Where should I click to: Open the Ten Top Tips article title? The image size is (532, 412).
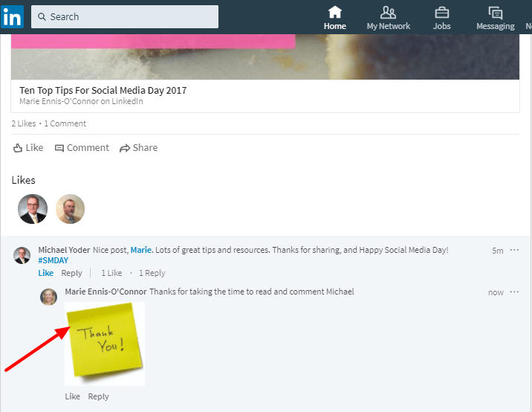point(103,90)
